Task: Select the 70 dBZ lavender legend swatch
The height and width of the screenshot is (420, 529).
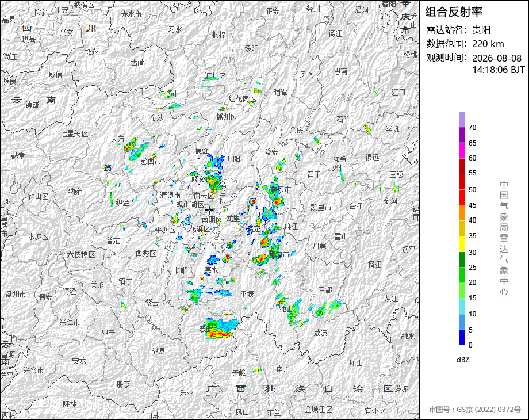Action: (x=462, y=119)
